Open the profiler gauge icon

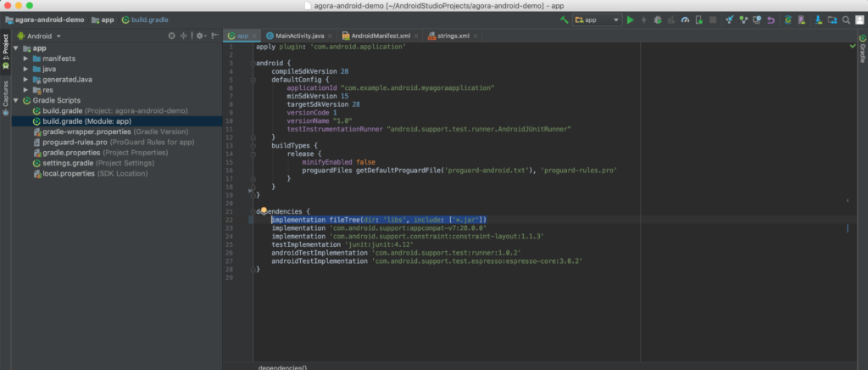click(685, 20)
